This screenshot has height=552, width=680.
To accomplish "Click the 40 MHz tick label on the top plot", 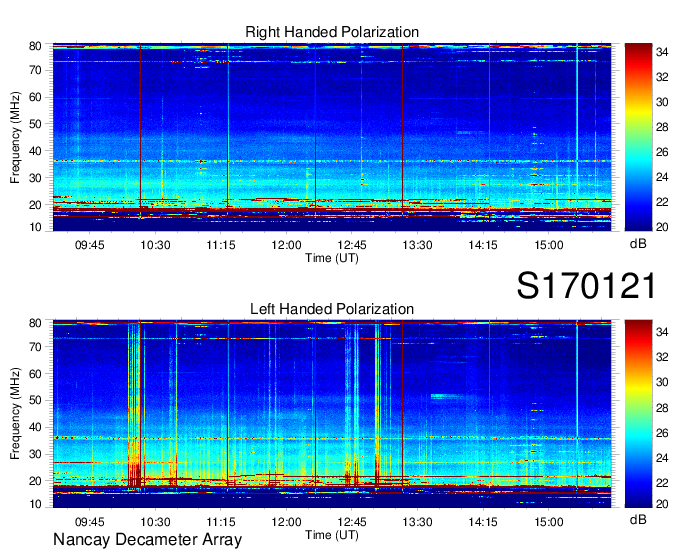I will pyautogui.click(x=35, y=151).
